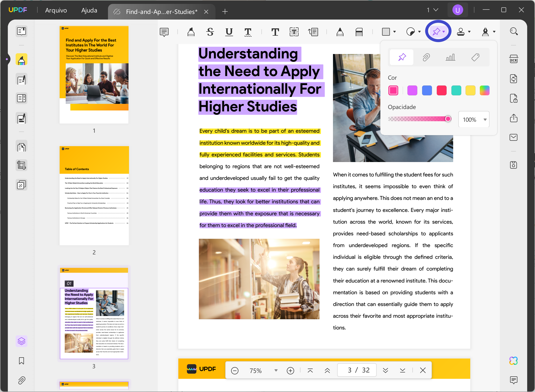Zoom in with the plus button
535x392 pixels.
click(290, 370)
